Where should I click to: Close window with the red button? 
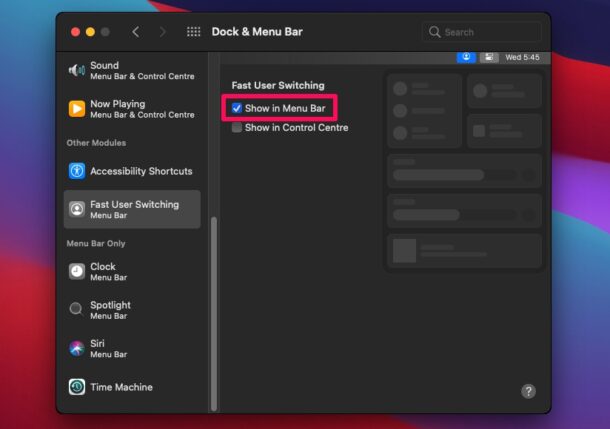[75, 32]
